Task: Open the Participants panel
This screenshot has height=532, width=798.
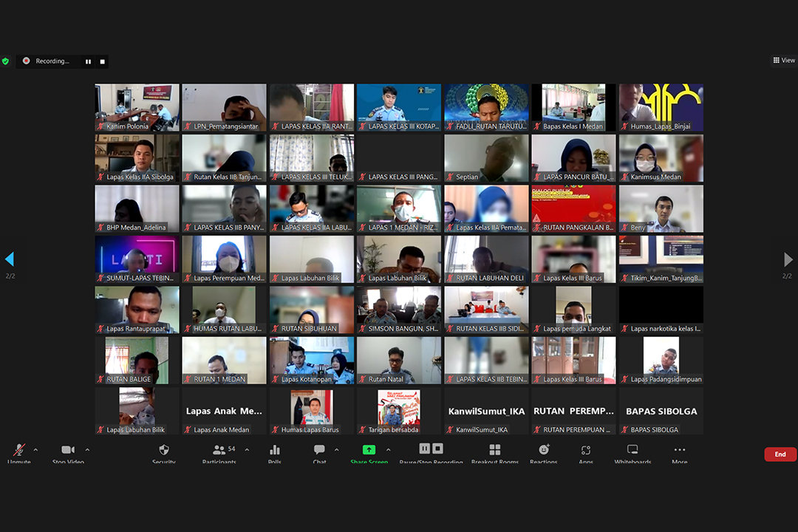Action: pyautogui.click(x=219, y=450)
